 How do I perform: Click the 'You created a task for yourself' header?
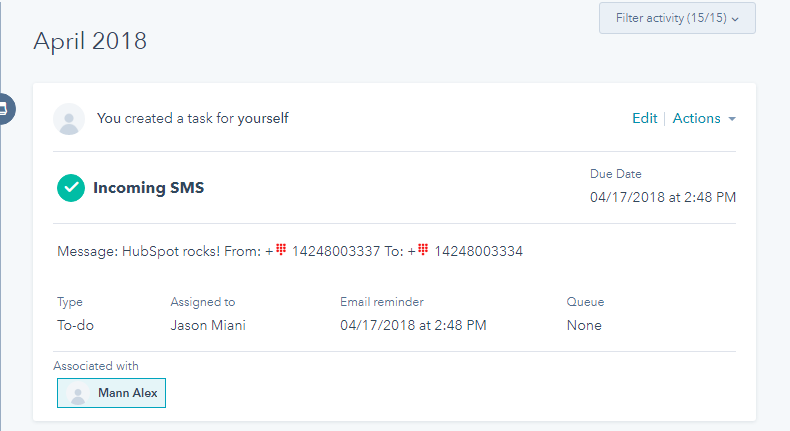192,118
